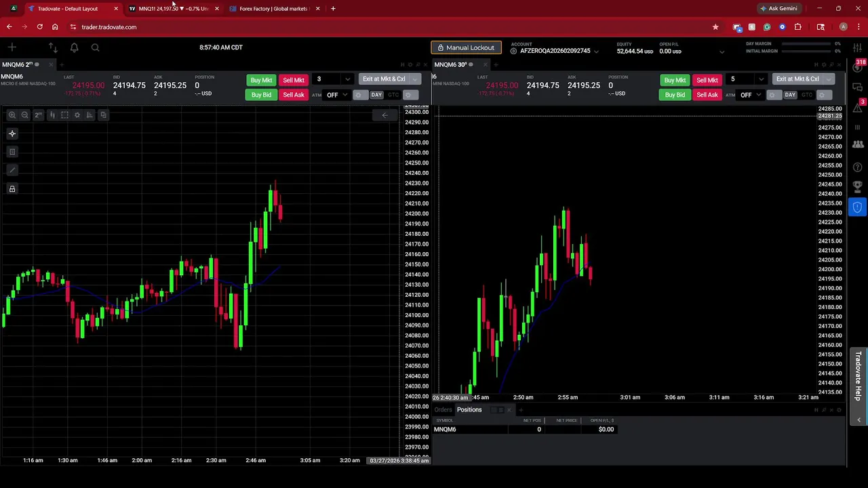Click the left chart back arrow button
This screenshot has height=488, width=868.
tap(384, 115)
